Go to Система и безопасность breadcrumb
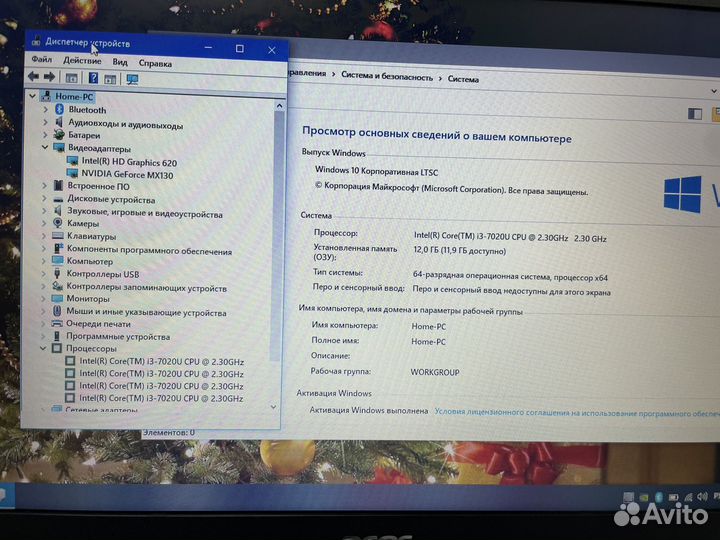This screenshot has width=720, height=540. 387,76
